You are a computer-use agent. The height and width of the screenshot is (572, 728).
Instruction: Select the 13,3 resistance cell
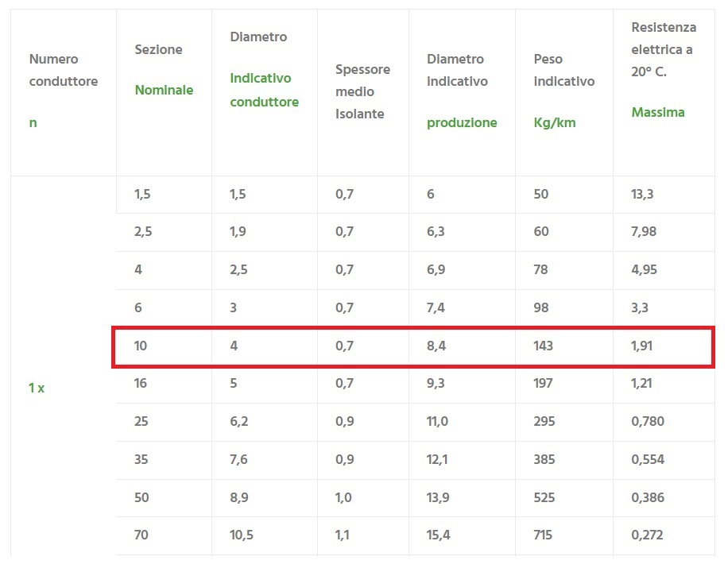[642, 194]
